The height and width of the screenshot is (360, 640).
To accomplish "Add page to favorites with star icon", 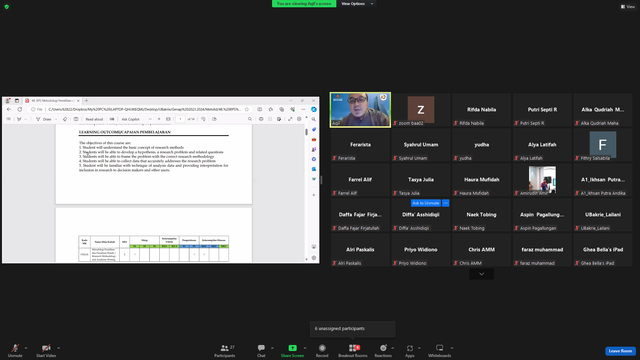I will tap(247, 109).
